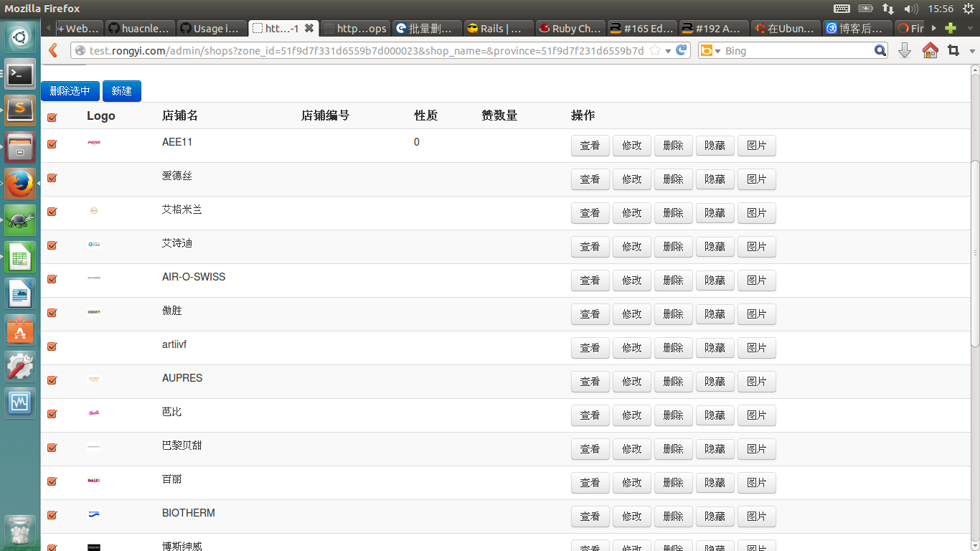Go to the Firefox home page icon
Viewport: 980px width, 551px height.
[x=930, y=51]
